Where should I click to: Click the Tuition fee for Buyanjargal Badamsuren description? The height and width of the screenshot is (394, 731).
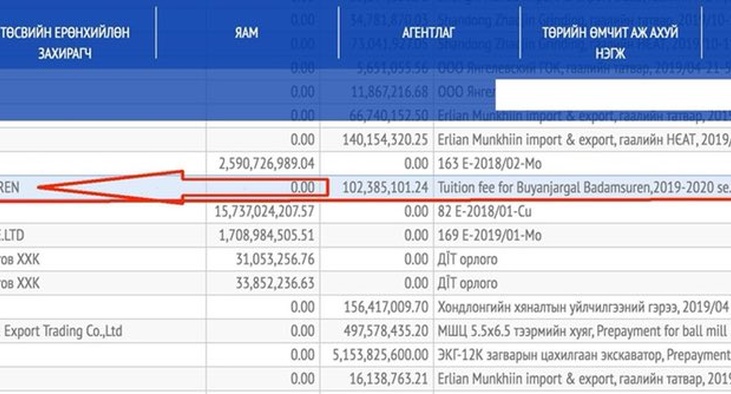coord(584,187)
